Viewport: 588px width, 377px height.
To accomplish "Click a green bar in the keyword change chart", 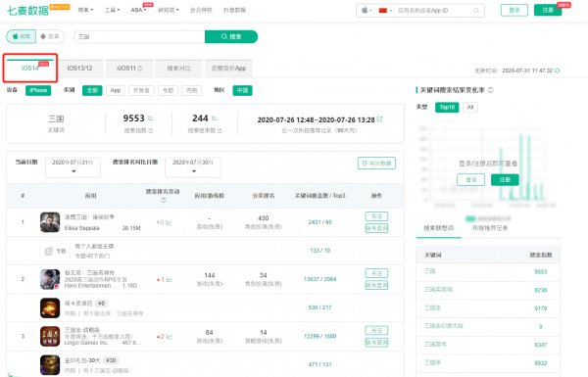I will coord(521,166).
